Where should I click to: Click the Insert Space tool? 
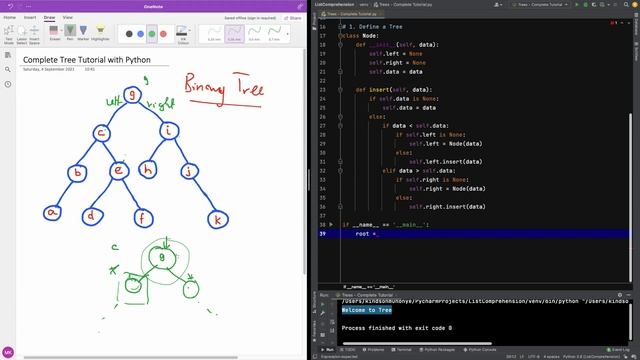tap(34, 35)
